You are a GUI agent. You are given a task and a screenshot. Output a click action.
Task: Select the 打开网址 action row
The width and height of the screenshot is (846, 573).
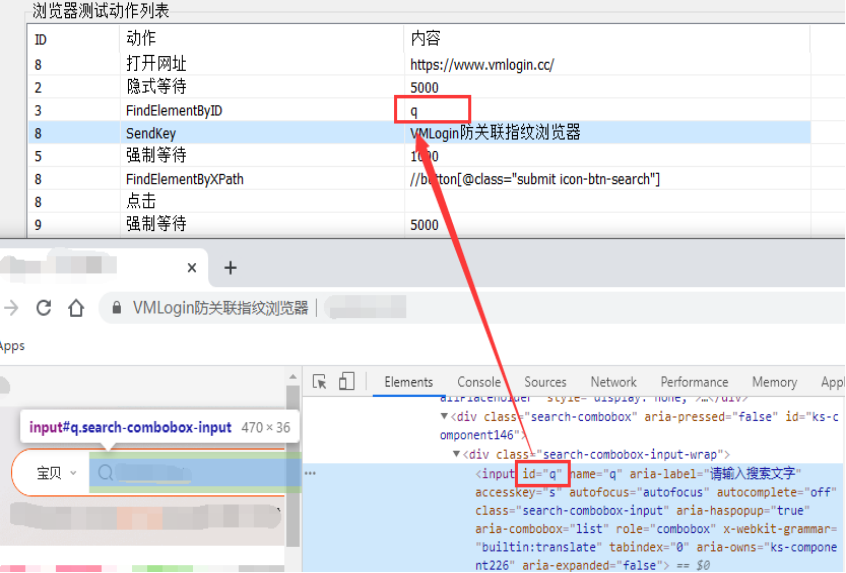tap(419, 64)
